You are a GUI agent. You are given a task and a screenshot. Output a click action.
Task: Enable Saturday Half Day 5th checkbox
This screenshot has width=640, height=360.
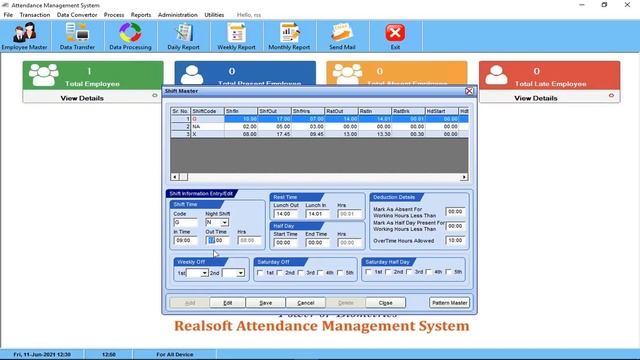[x=449, y=272]
